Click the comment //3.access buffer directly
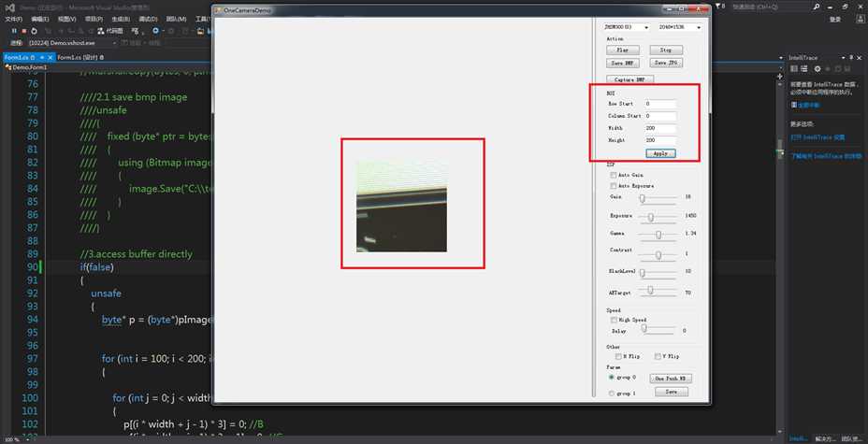 [x=137, y=254]
